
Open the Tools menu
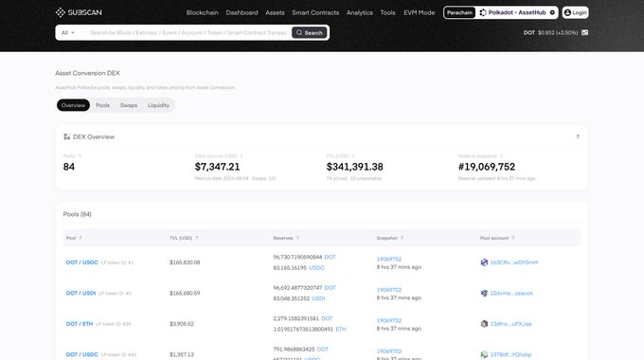pyautogui.click(x=387, y=12)
